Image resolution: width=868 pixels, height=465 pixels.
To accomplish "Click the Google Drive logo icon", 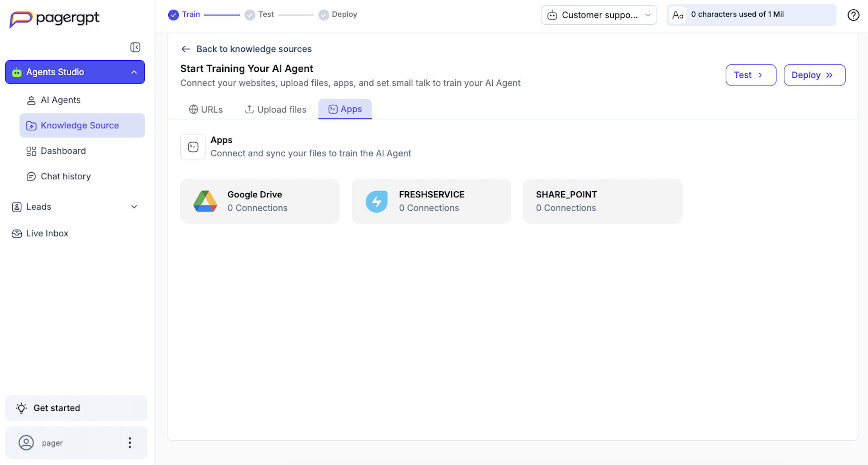I will (x=205, y=201).
